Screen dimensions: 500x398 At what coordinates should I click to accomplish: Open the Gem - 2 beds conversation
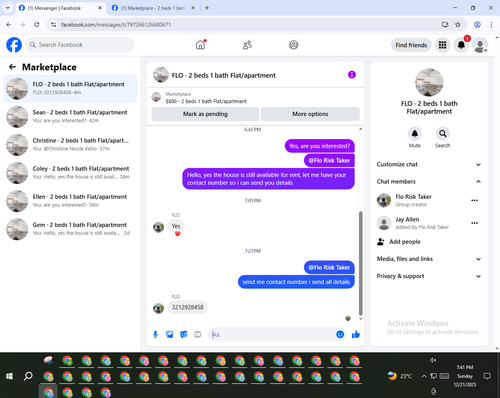tap(70, 229)
